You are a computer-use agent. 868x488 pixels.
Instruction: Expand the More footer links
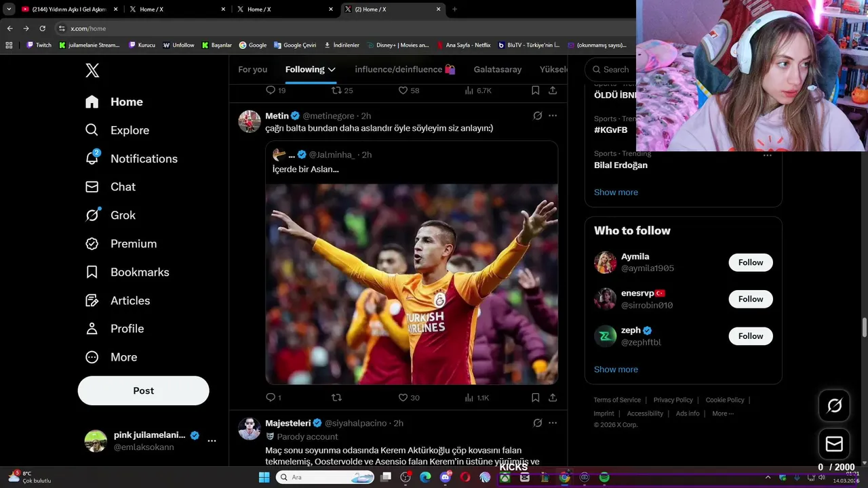(x=723, y=413)
